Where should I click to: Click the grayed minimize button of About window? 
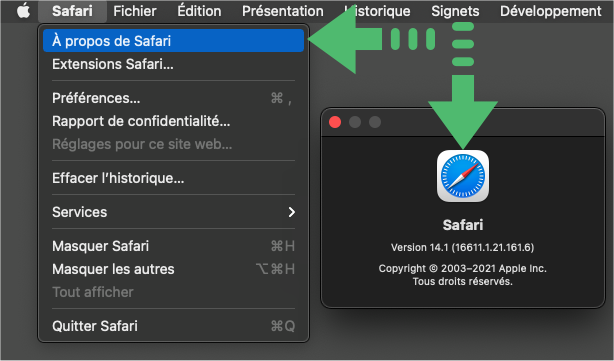click(355, 122)
